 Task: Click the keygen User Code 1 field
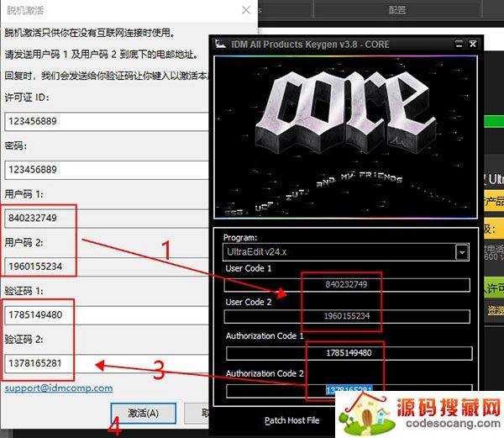[347, 285]
